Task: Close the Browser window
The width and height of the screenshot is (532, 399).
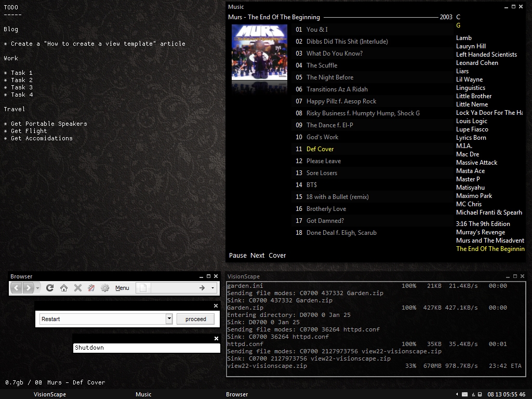Action: coord(216,276)
